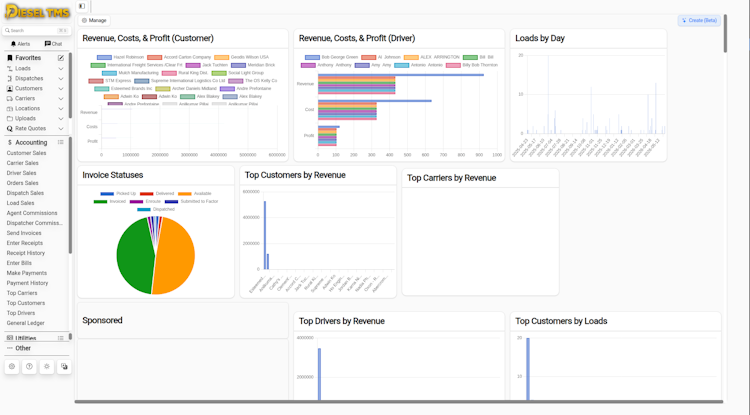The width and height of the screenshot is (750, 415).
Task: Click the translate language icon
Action: click(x=64, y=367)
